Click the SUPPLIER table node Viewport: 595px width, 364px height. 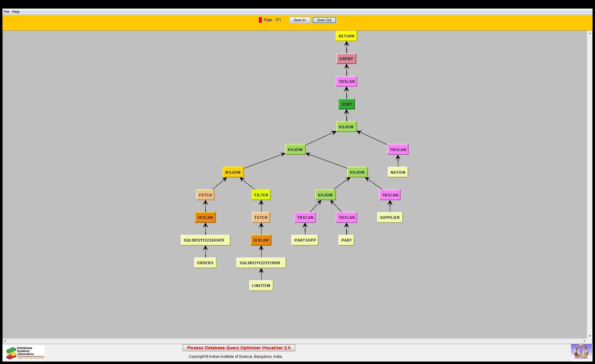[x=390, y=217]
